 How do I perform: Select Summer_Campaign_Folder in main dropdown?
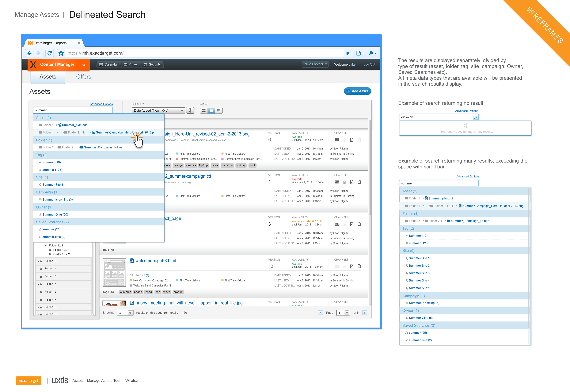coord(103,147)
